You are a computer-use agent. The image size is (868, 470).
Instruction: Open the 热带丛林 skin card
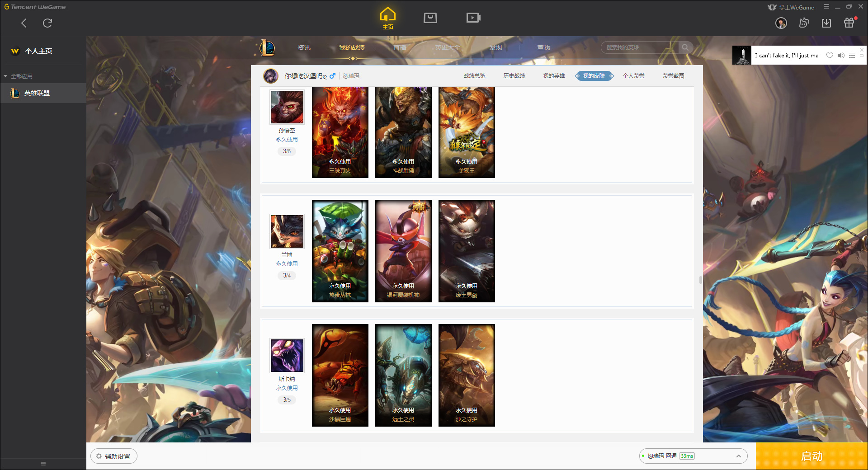pyautogui.click(x=340, y=251)
